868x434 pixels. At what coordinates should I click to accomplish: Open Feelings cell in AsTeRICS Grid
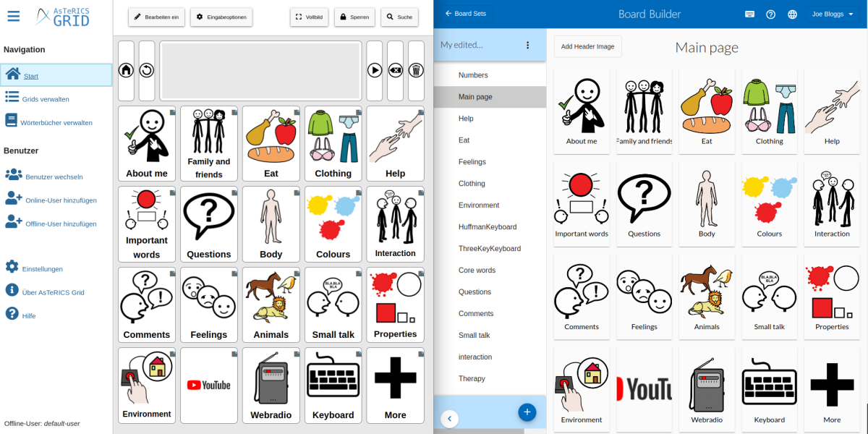209,305
